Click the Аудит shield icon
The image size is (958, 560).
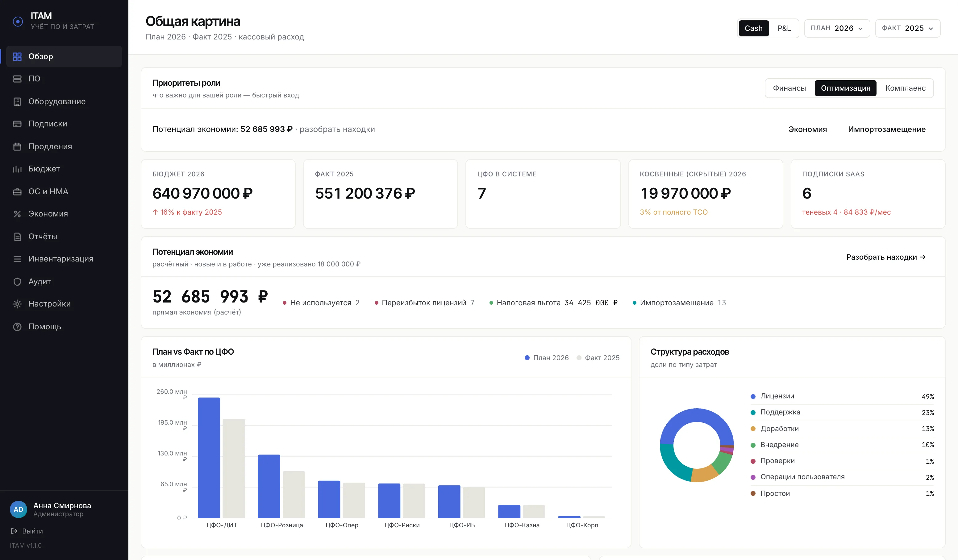point(17,282)
